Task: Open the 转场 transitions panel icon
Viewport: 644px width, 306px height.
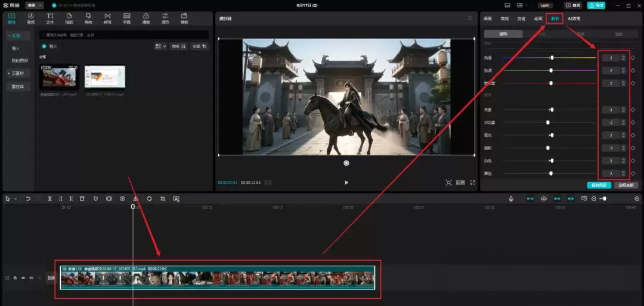Action: [x=107, y=18]
